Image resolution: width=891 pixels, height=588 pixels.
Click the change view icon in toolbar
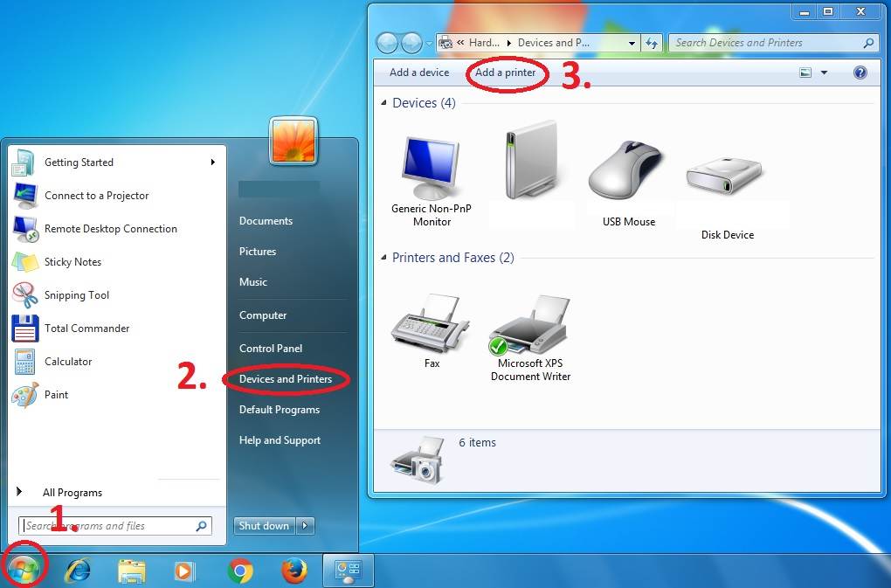tap(805, 73)
